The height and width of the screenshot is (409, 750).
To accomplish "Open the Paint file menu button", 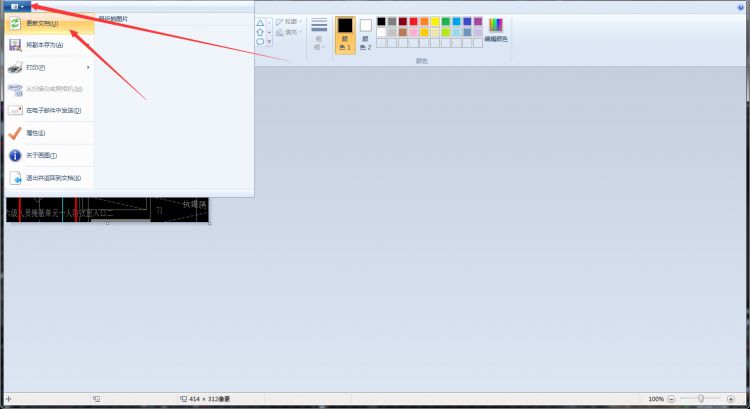I will pos(17,6).
